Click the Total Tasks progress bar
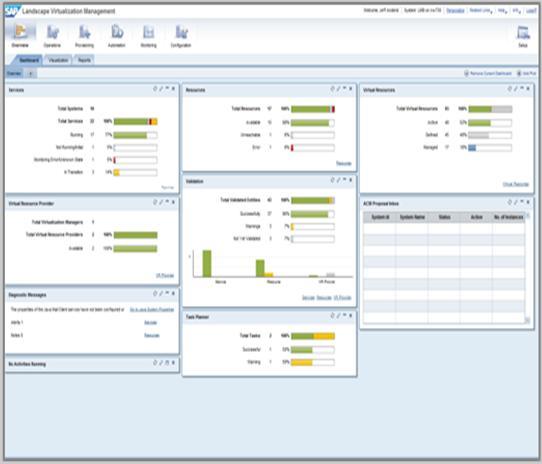Screen dimensions: 542x464 point(313,336)
